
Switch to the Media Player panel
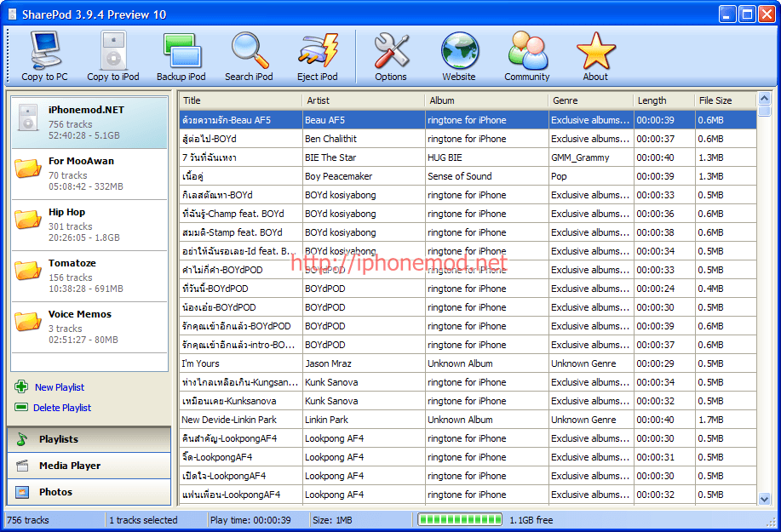(89, 466)
